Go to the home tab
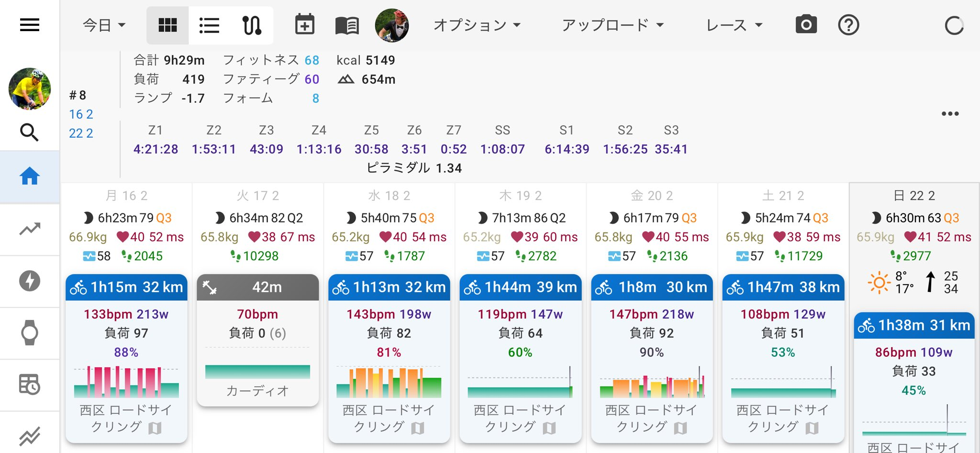The image size is (980, 453). pyautogui.click(x=29, y=176)
